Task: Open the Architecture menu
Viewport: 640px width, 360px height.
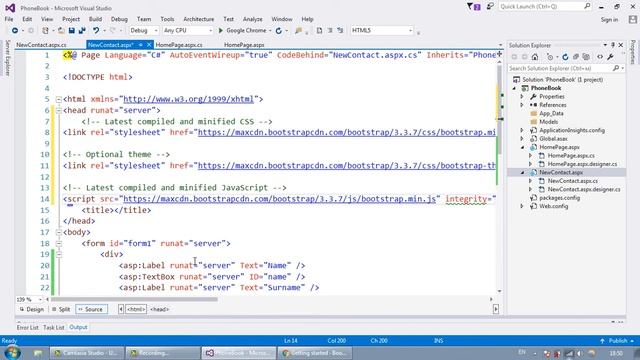Action: [x=198, y=19]
